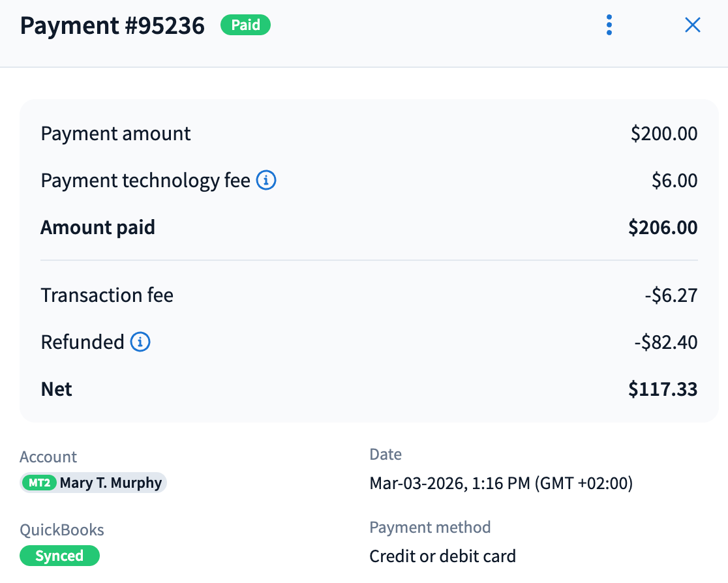The image size is (728, 583).
Task: Select the Payment #95236 heading
Action: pos(112,25)
